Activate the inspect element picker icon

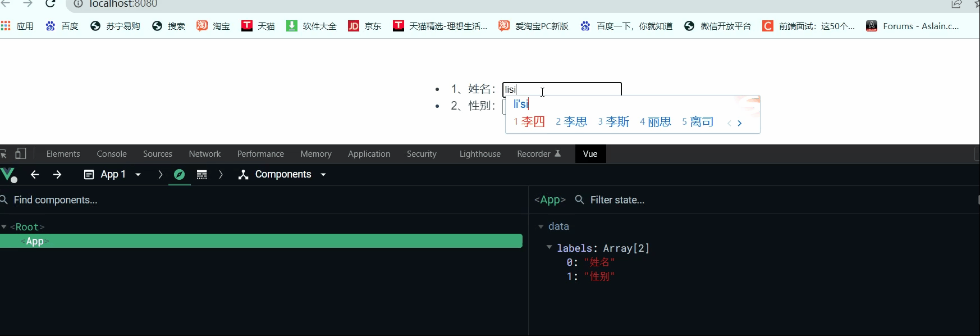4,153
